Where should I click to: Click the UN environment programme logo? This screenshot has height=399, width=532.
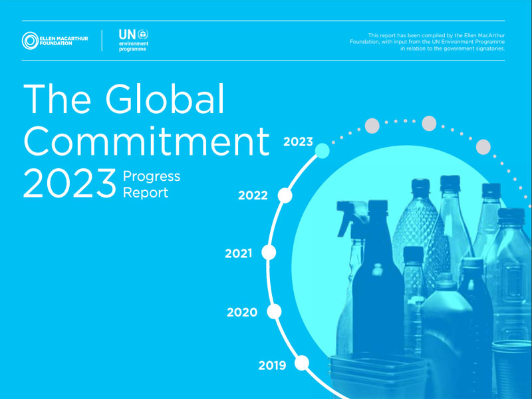click(134, 41)
